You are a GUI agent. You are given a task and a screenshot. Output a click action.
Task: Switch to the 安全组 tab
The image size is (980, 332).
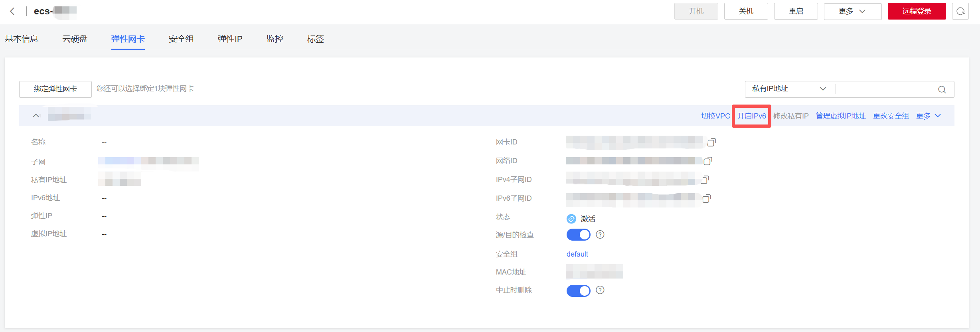pyautogui.click(x=181, y=39)
